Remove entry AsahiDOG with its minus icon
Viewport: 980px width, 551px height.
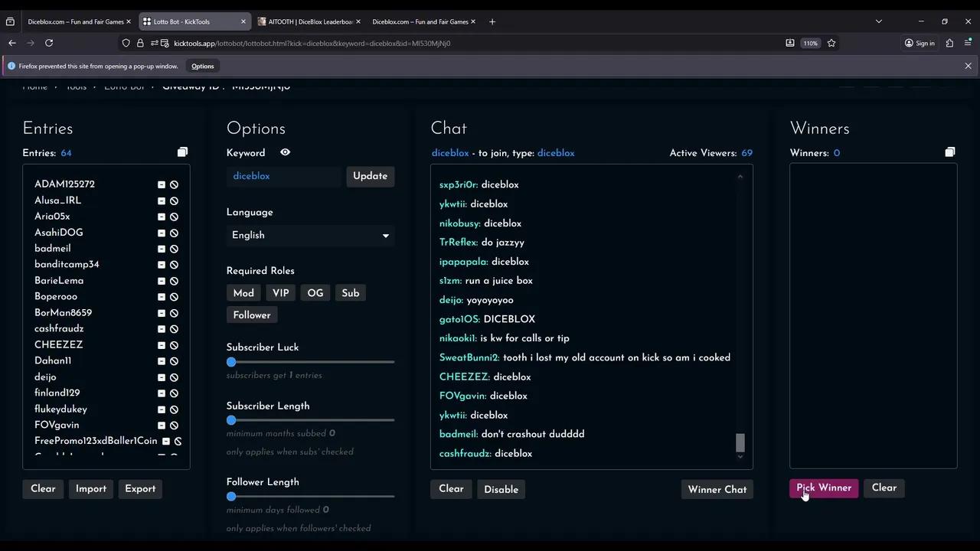point(162,233)
